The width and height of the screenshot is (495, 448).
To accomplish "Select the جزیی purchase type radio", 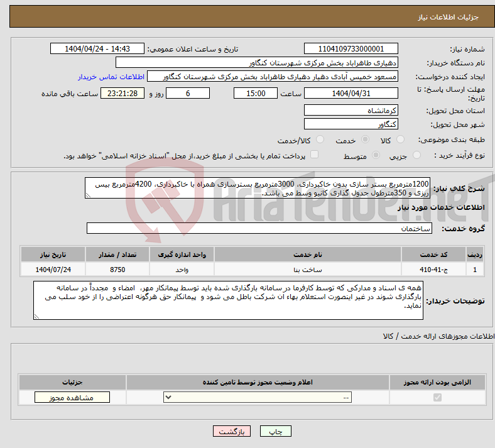I will 416,155.
